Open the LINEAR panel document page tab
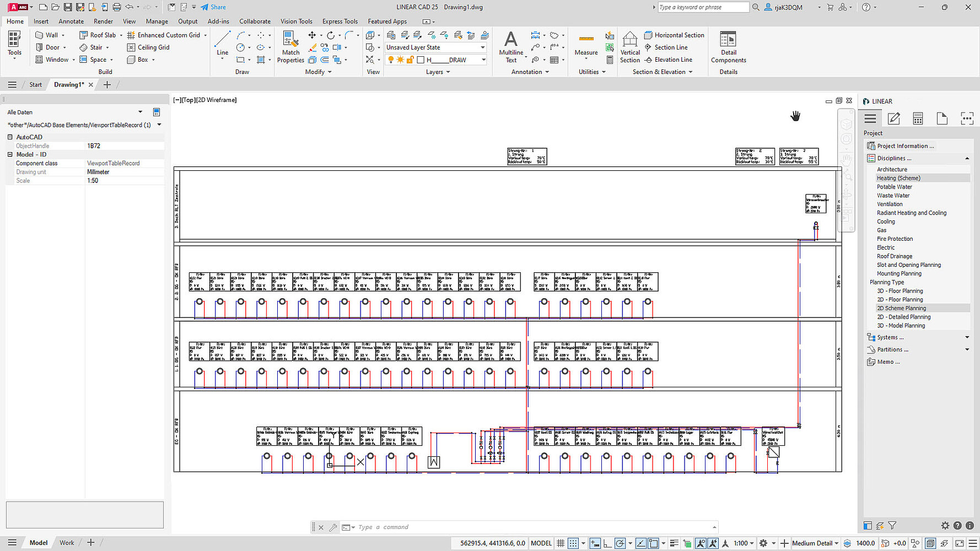980x551 pixels. tap(942, 118)
